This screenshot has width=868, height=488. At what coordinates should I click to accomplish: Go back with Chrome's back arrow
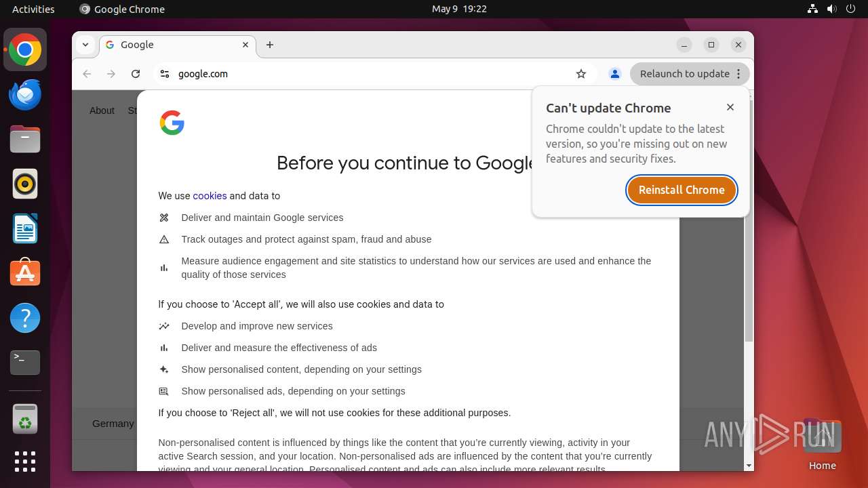point(87,74)
